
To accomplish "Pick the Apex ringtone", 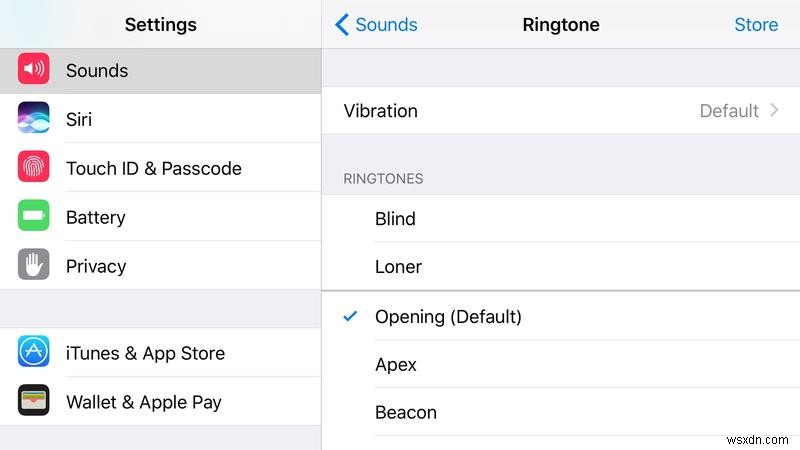I will (396, 365).
